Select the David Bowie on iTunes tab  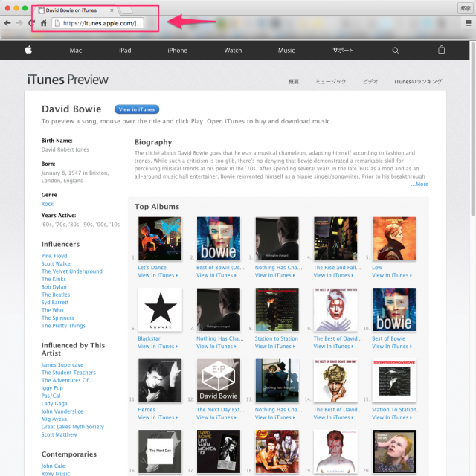coord(76,10)
